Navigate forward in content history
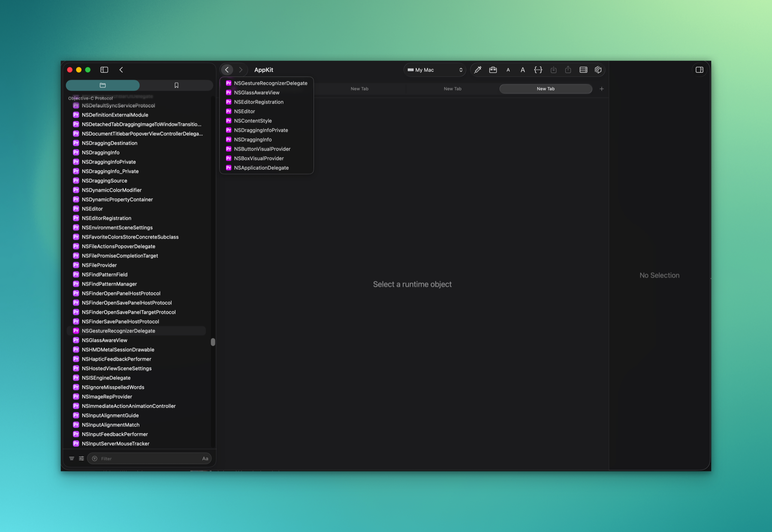Viewport: 772px width, 532px height. coord(241,70)
